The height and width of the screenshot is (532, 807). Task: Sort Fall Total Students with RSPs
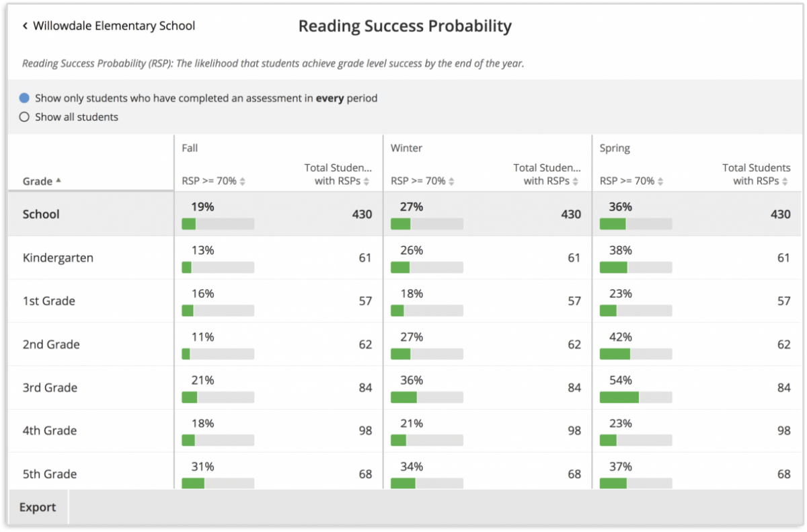(367, 182)
